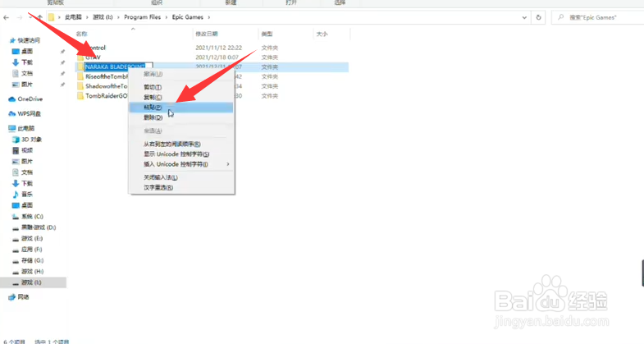Sort by the 类型 column header

267,34
